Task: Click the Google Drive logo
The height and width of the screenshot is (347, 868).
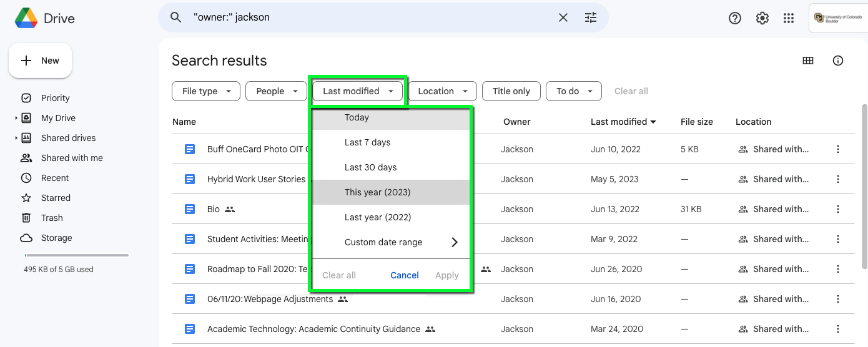Action: tap(26, 18)
